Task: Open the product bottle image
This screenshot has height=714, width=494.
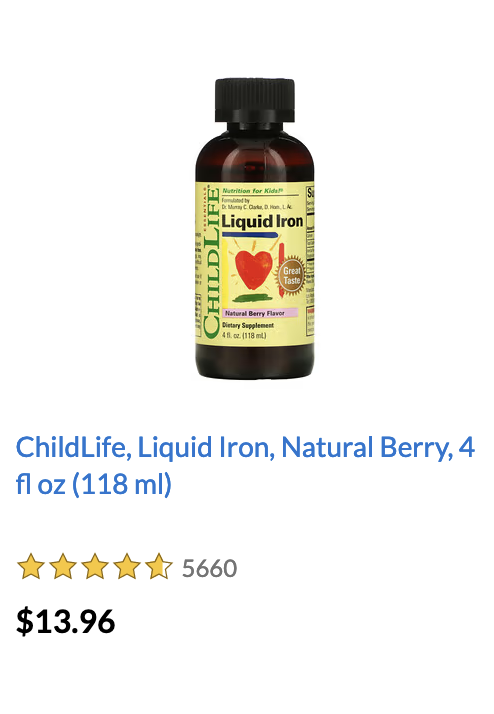Action: [x=255, y=229]
